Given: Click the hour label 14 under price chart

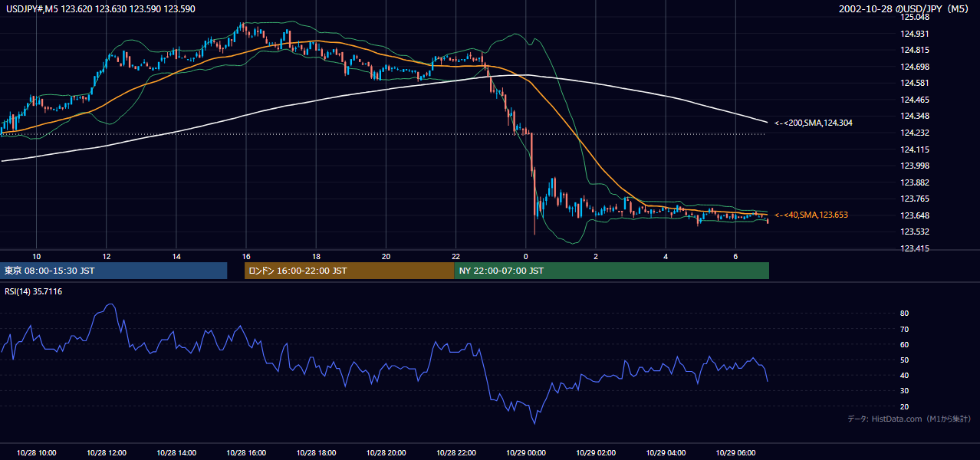Looking at the screenshot, I should [176, 255].
